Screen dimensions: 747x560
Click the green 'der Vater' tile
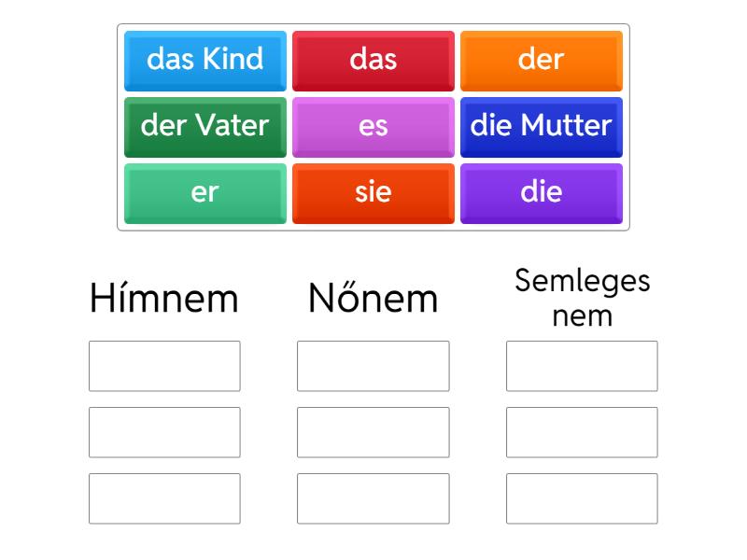pyautogui.click(x=205, y=126)
